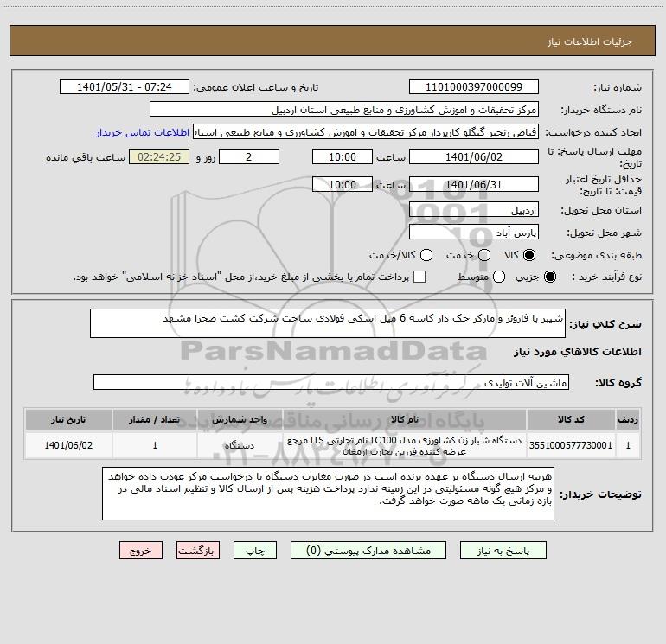Click the request creator field
Viewport: 666px width, 644px height.
[x=366, y=132]
